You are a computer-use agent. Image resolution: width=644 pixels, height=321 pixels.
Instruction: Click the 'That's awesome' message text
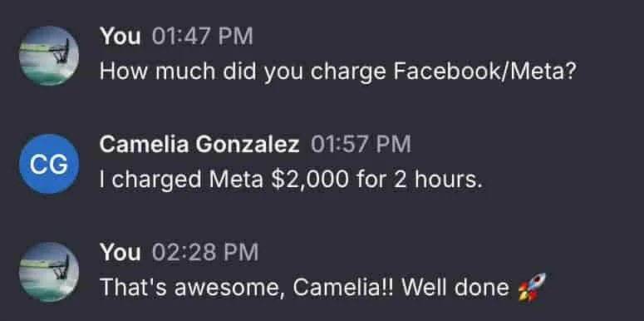pyautogui.click(x=322, y=288)
